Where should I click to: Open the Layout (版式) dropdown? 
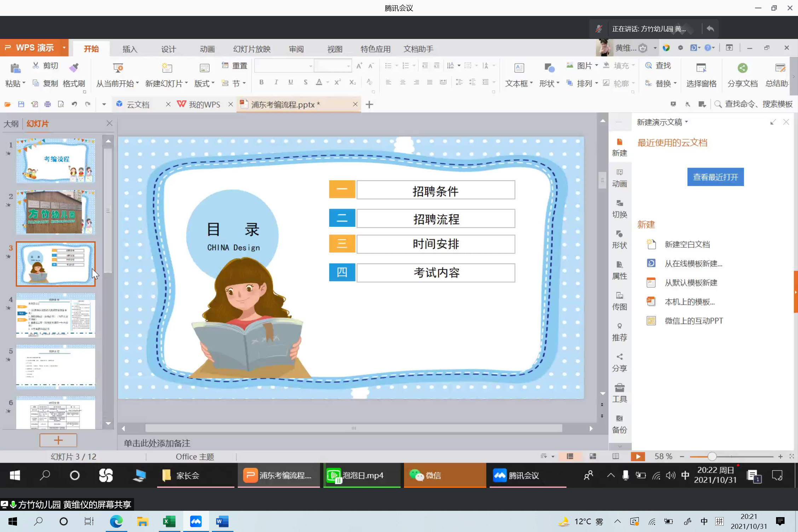tap(204, 83)
